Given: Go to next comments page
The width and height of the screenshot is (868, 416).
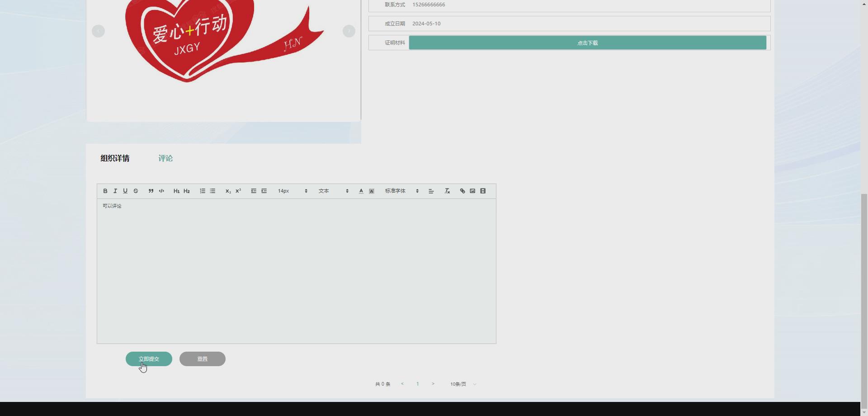Looking at the screenshot, I should (433, 384).
